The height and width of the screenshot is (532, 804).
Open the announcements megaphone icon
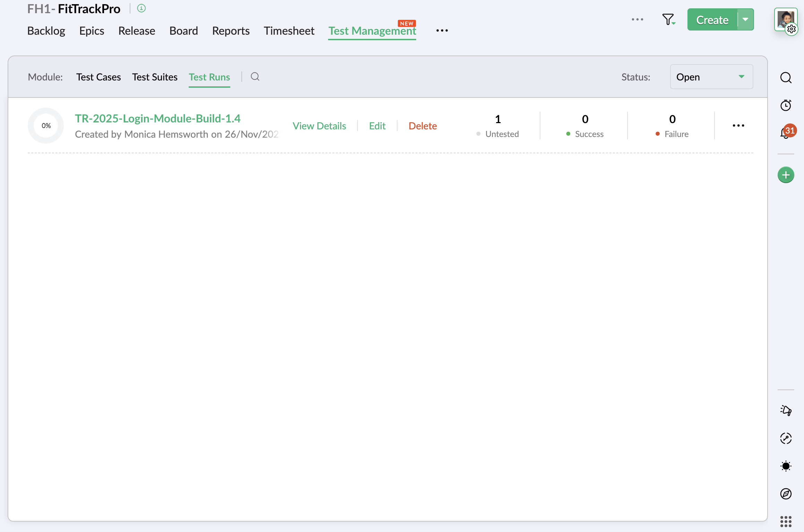point(786,411)
